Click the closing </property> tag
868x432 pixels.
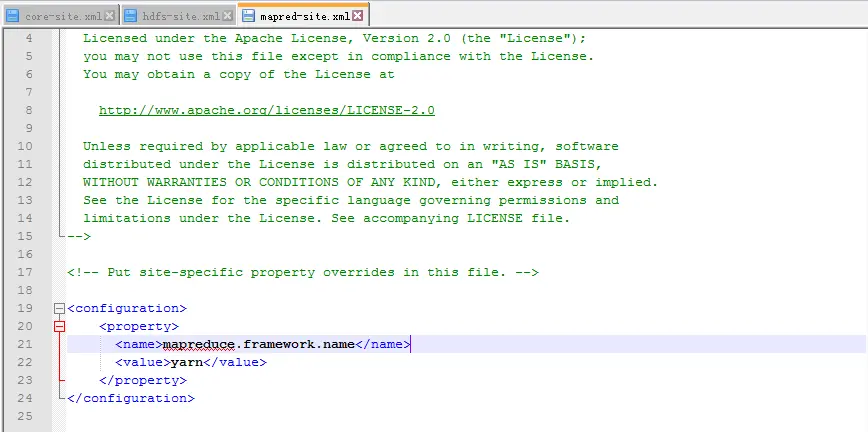143,380
